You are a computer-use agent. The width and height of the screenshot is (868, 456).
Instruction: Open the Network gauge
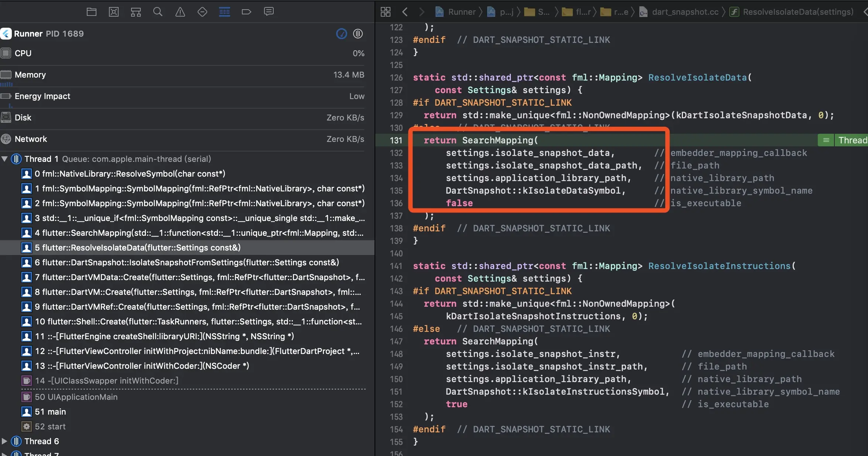pyautogui.click(x=182, y=139)
